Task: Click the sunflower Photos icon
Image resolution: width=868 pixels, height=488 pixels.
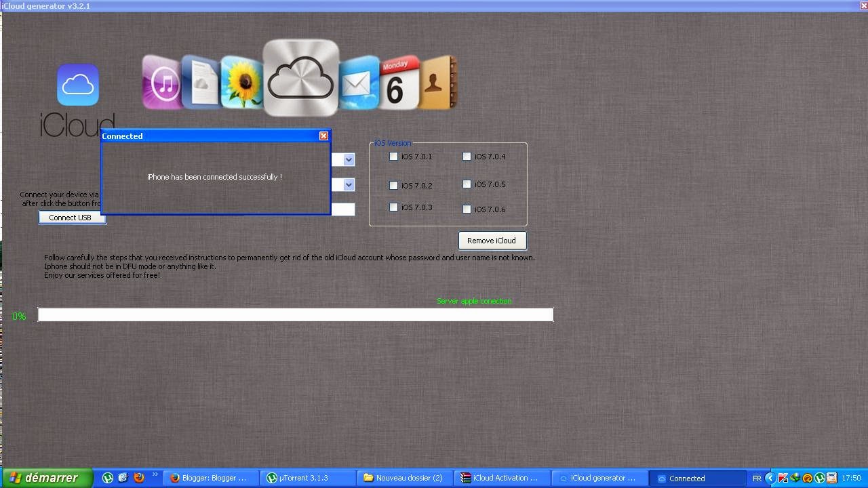Action: (242, 83)
